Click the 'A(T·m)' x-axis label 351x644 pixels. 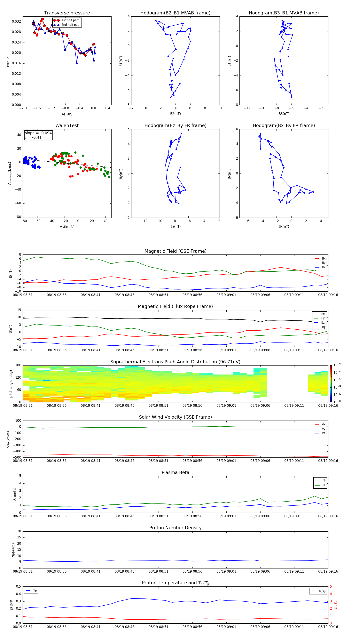click(x=67, y=114)
